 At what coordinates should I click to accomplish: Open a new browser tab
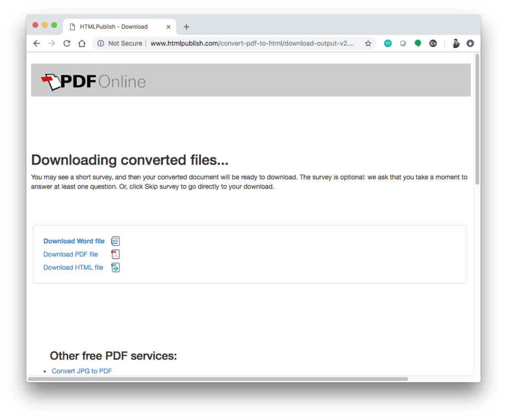pos(187,27)
